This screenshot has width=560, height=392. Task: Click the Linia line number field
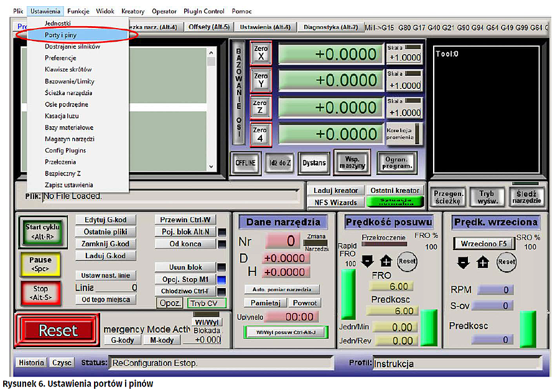(x=116, y=287)
